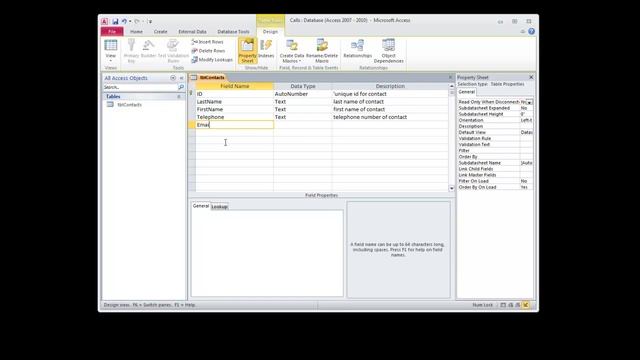Open the View button's dropdown arrow
Screen dimensions: 640x360
click(x=111, y=60)
